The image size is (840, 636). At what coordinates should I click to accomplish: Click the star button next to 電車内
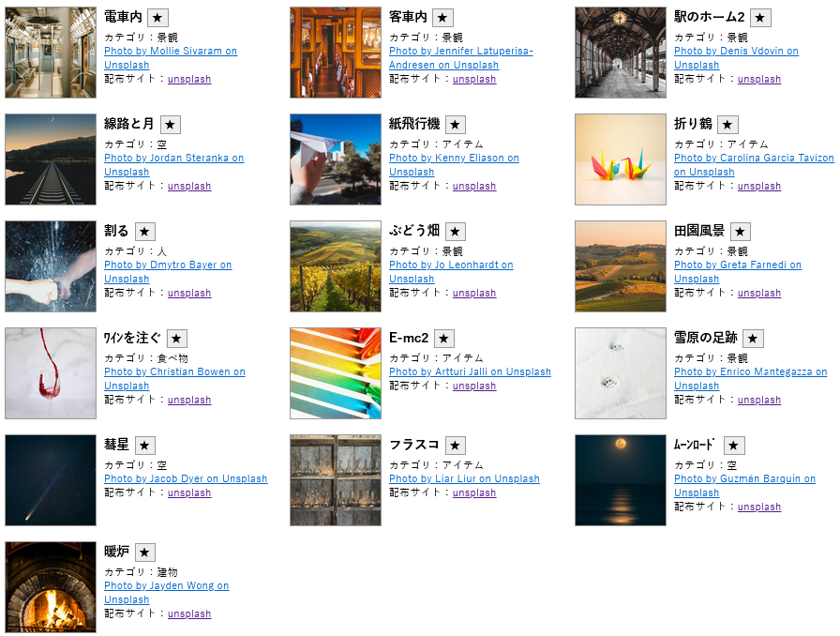(158, 18)
